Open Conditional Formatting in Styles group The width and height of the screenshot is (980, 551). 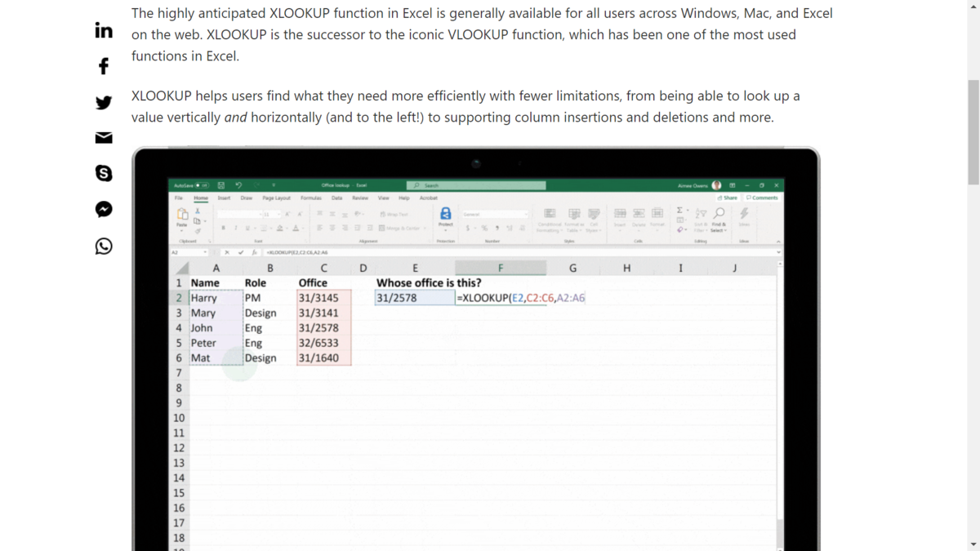(550, 219)
